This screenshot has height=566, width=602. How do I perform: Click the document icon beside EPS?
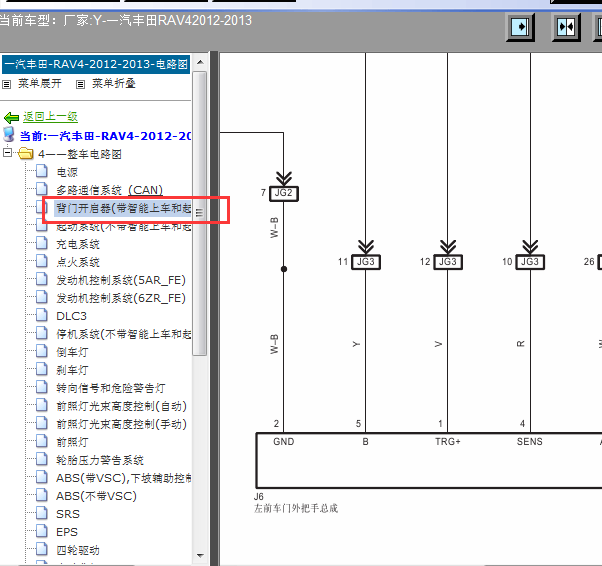42,531
